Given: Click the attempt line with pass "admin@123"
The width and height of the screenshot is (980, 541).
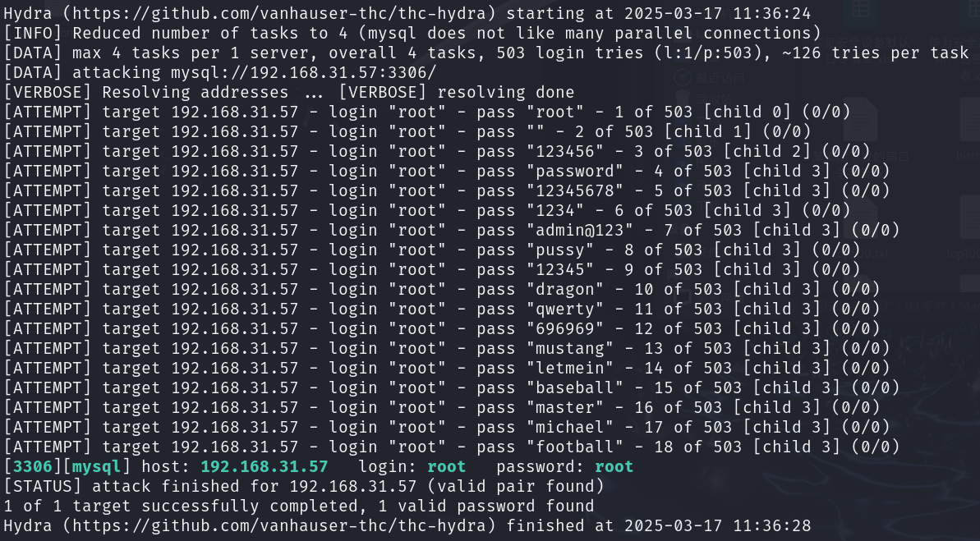Looking at the screenshot, I should click(x=451, y=230).
